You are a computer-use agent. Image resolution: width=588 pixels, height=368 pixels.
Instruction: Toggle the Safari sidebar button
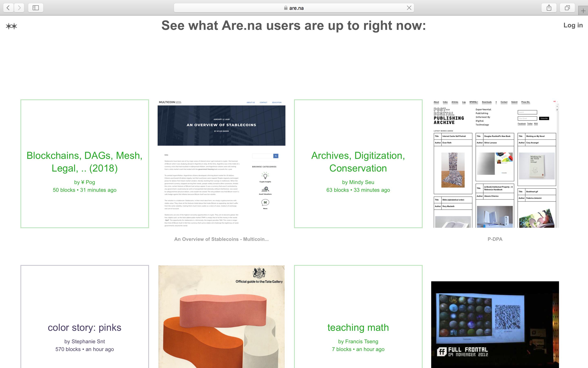point(36,8)
